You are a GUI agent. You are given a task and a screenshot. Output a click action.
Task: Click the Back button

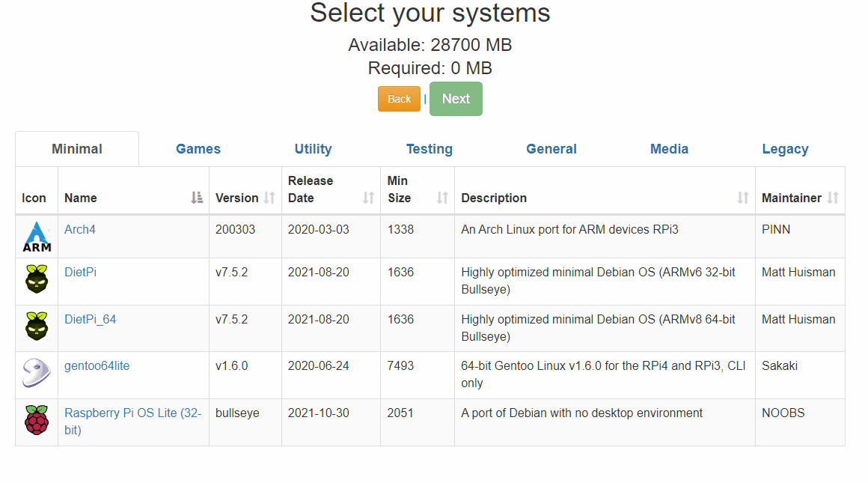pos(399,98)
